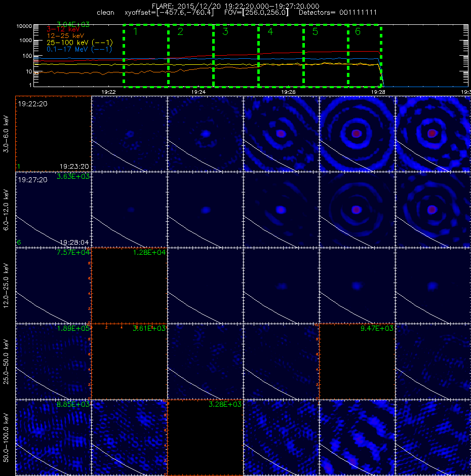The width and height of the screenshot is (471, 476).
Task: Open the 3.0-6.0 keV image for interval 2
Action: coord(129,134)
